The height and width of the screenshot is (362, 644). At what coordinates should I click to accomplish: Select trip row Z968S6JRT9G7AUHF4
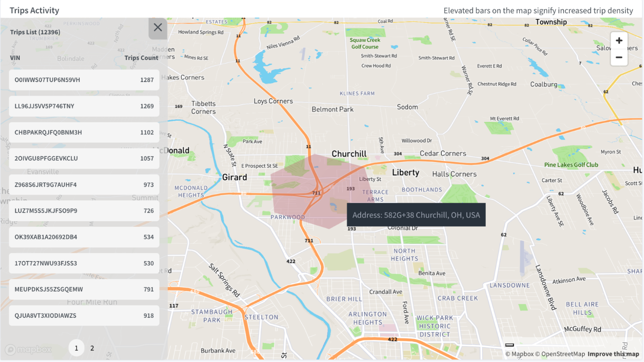coord(84,185)
